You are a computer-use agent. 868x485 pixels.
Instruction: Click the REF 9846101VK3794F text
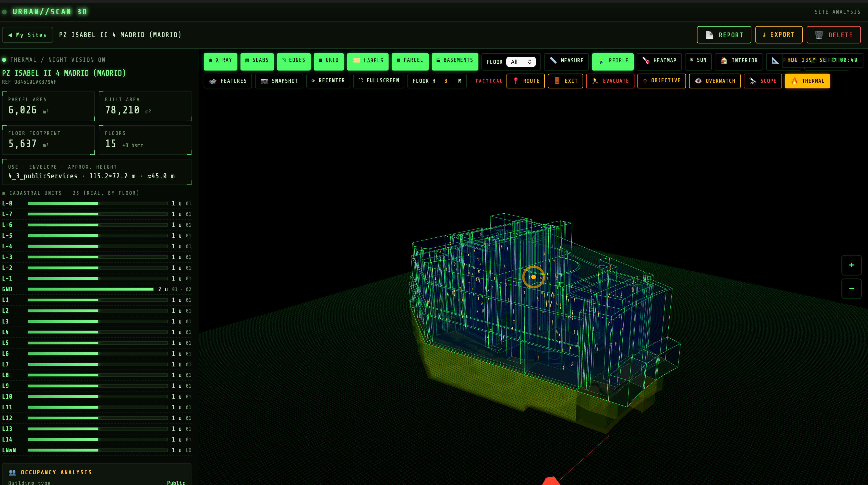(x=29, y=82)
